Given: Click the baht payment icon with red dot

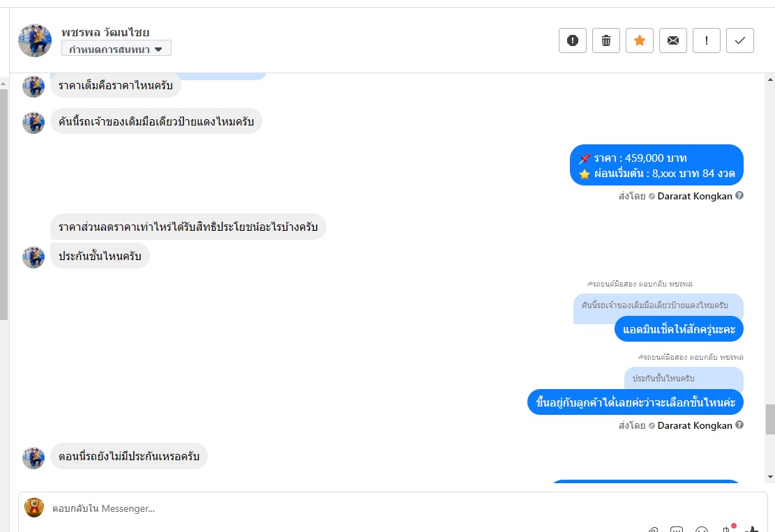Looking at the screenshot, I should click(x=727, y=529).
